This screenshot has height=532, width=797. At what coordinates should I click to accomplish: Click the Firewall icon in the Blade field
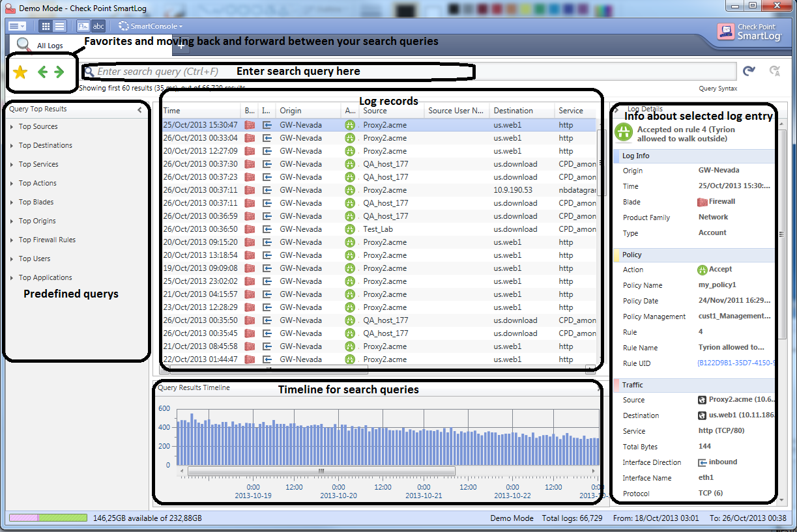point(703,202)
